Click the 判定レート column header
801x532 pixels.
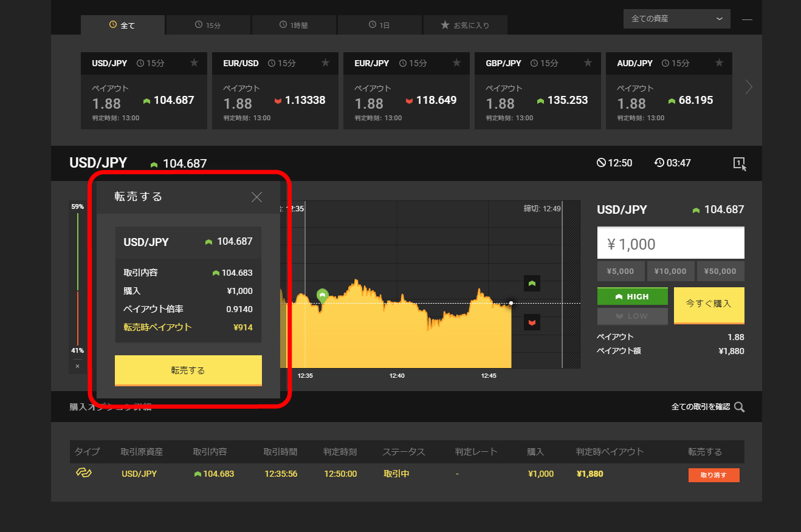click(x=476, y=452)
